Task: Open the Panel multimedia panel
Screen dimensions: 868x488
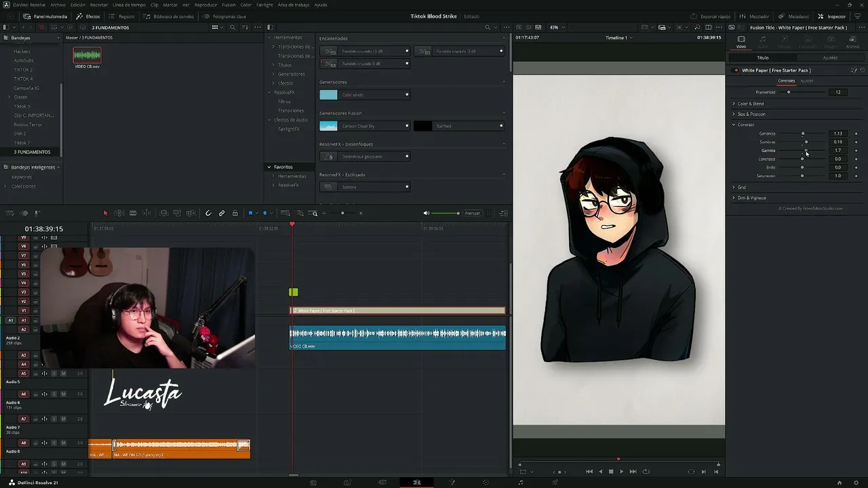Action: (x=45, y=16)
